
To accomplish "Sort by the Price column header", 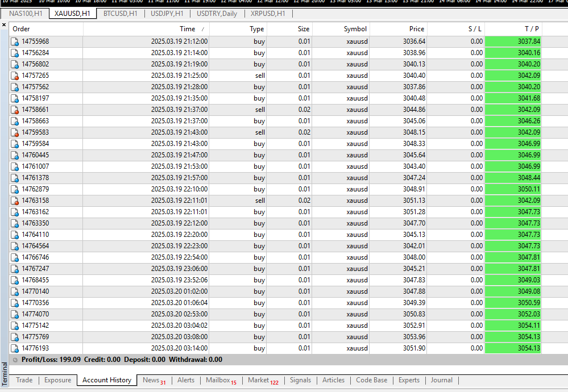I will pyautogui.click(x=398, y=29).
